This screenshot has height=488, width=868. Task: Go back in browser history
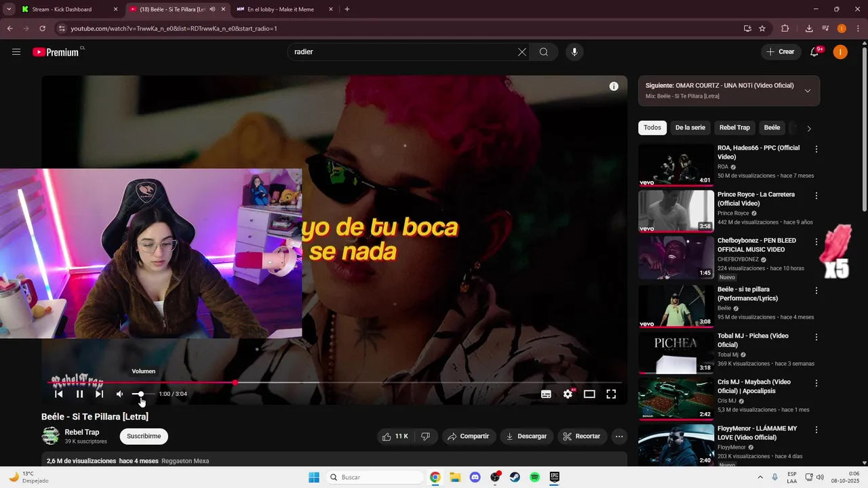9,28
